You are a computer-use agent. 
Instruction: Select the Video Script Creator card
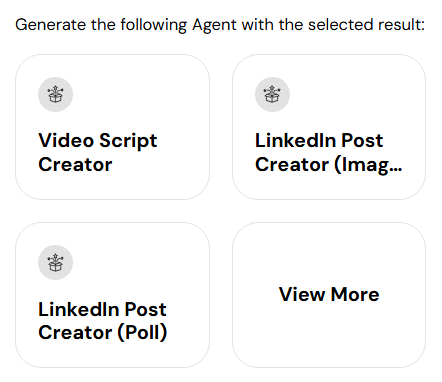[x=112, y=127]
